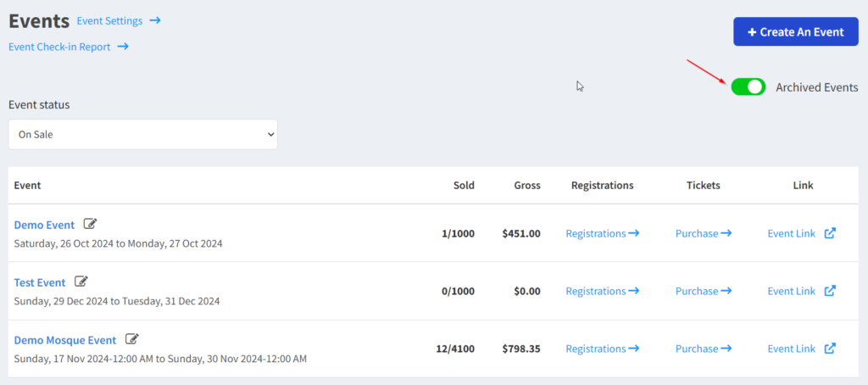The height and width of the screenshot is (385, 868).
Task: View Registrations for Test Event
Action: click(602, 291)
